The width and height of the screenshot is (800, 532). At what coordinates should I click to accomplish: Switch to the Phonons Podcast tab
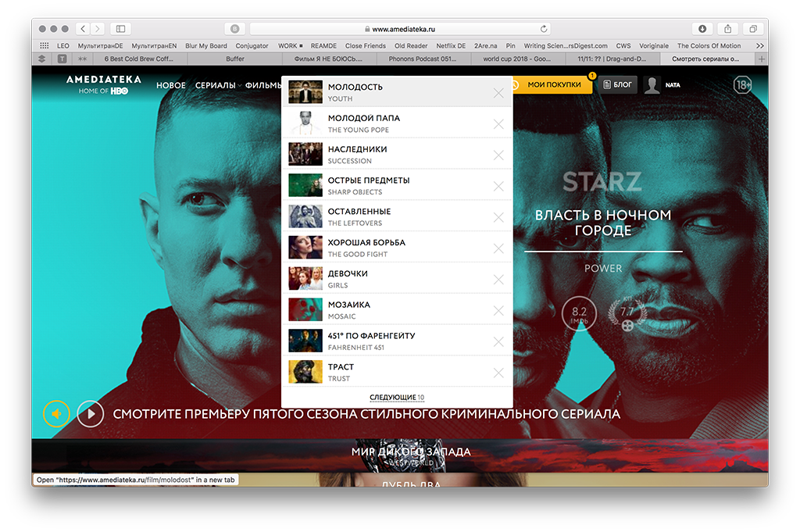423,59
